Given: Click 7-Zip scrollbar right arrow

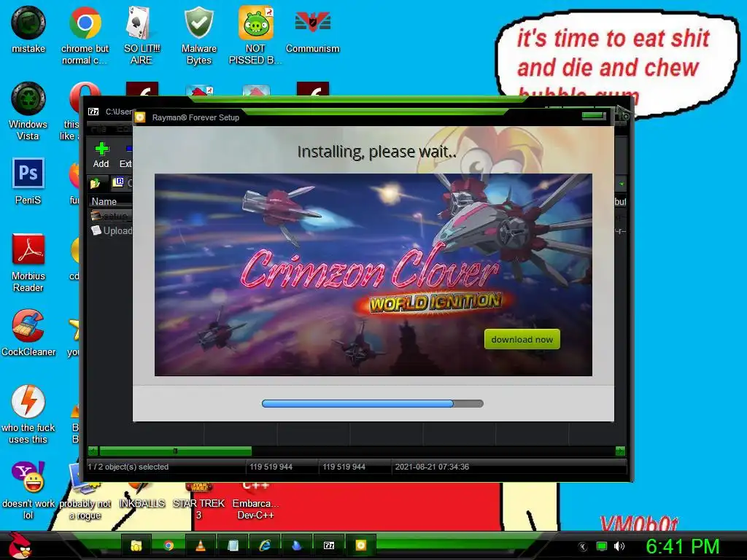Looking at the screenshot, I should coord(620,451).
